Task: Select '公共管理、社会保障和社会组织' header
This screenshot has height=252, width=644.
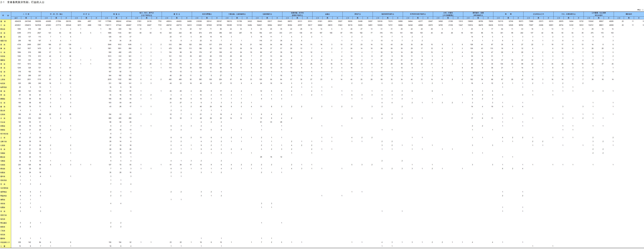Action: pos(598,14)
